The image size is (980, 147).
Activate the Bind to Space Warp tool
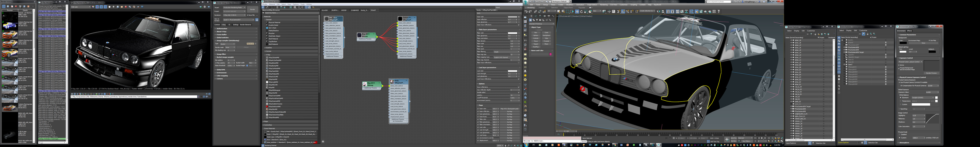coord(544,12)
